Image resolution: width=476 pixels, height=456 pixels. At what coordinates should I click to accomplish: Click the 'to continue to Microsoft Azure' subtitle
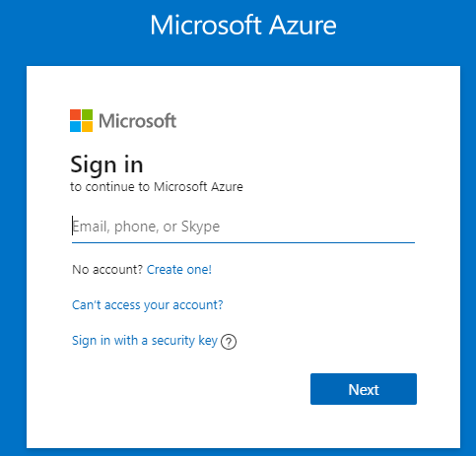[x=157, y=187]
